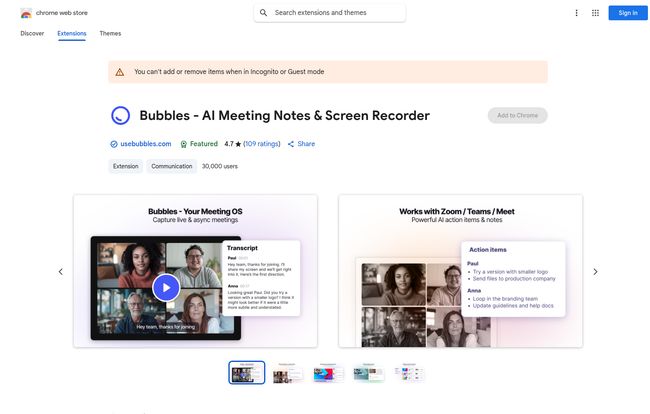Click the Bubbles extension title heading
Screen dimensions: 650x414
click(x=284, y=116)
